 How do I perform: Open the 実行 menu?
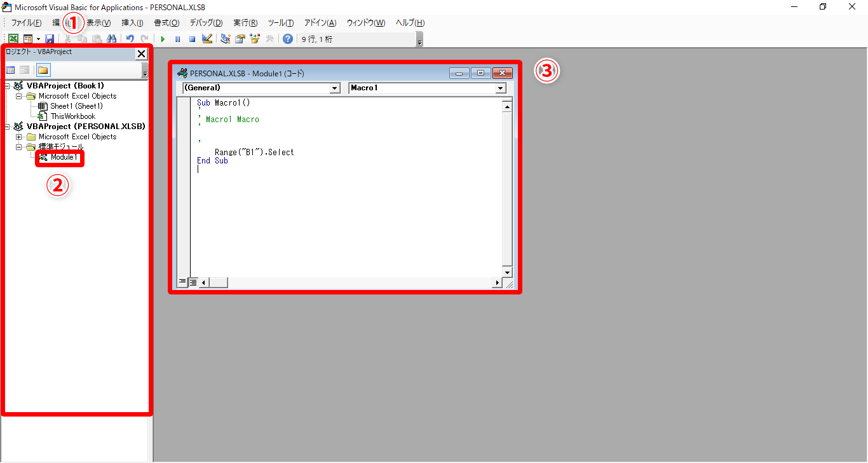pos(245,23)
